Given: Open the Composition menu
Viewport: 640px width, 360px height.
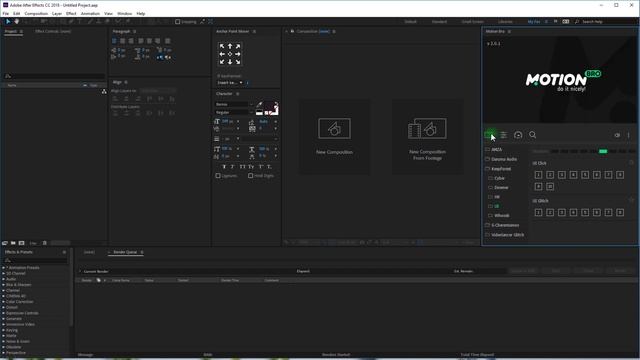Looking at the screenshot, I should pyautogui.click(x=36, y=13).
